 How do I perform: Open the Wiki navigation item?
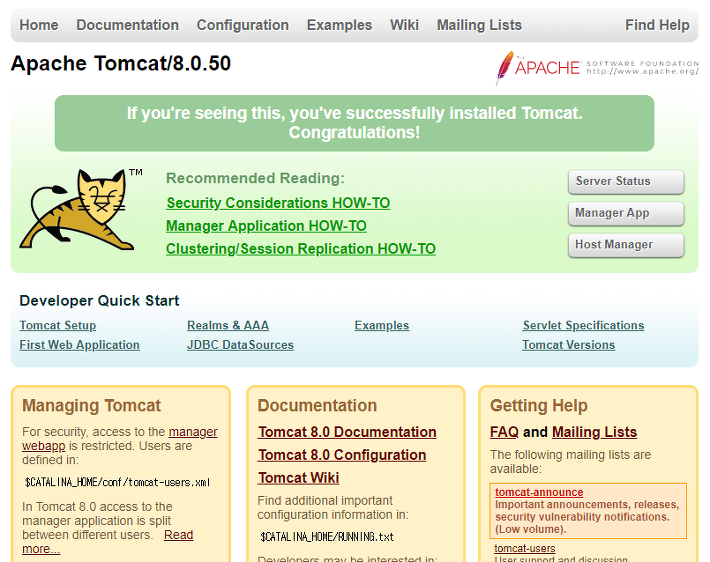pyautogui.click(x=404, y=25)
